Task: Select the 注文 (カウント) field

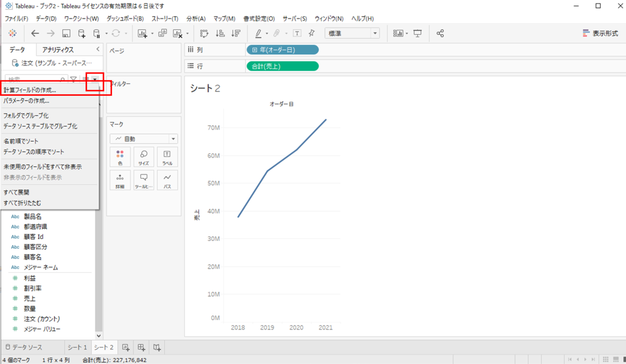Action: (42, 319)
